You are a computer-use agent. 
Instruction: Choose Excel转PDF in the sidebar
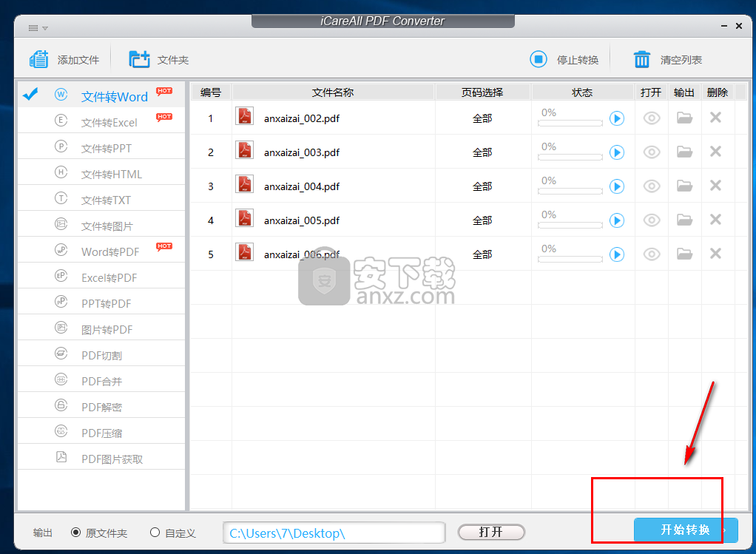pos(101,277)
